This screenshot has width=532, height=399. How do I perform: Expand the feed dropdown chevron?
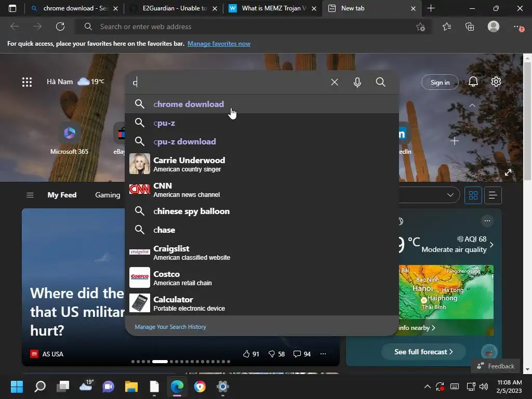pos(450,195)
